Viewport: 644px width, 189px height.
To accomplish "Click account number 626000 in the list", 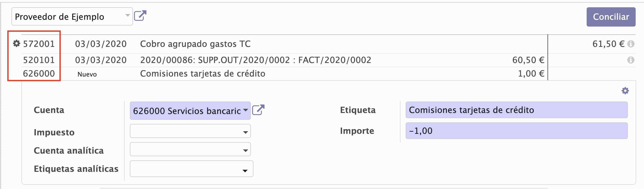I will point(39,74).
